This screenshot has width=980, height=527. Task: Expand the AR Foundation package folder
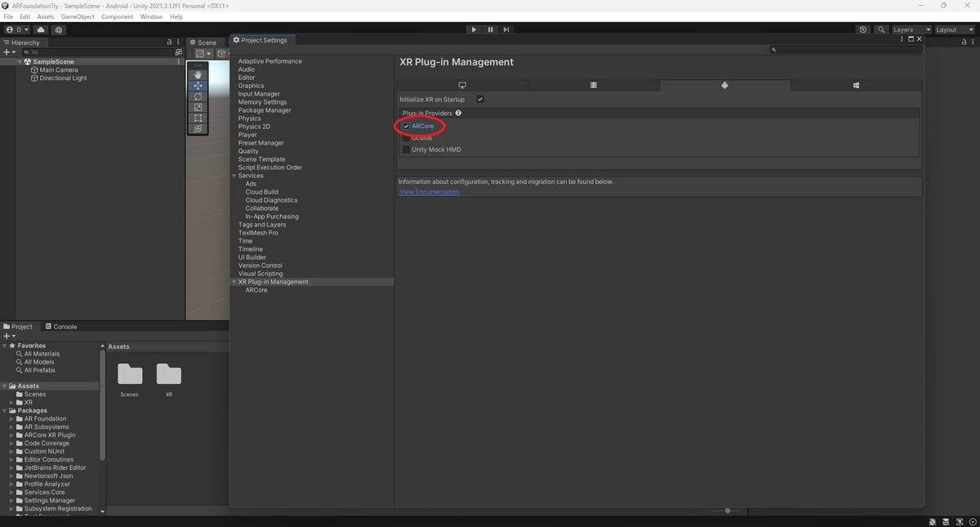[x=11, y=418]
